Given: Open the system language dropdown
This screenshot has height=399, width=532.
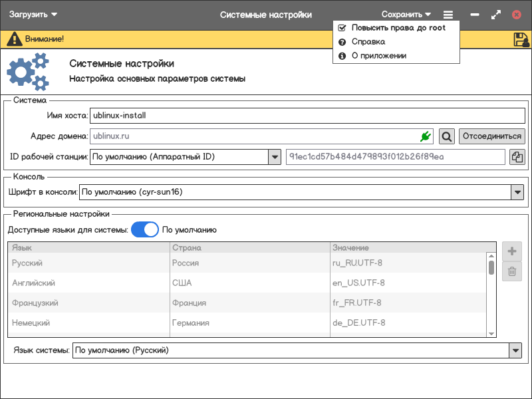Looking at the screenshot, I should [515, 350].
